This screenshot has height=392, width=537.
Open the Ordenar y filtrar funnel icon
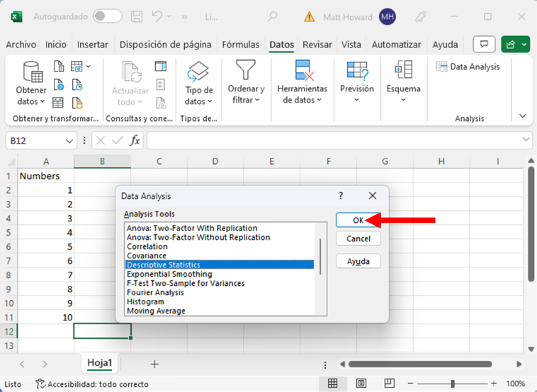246,71
